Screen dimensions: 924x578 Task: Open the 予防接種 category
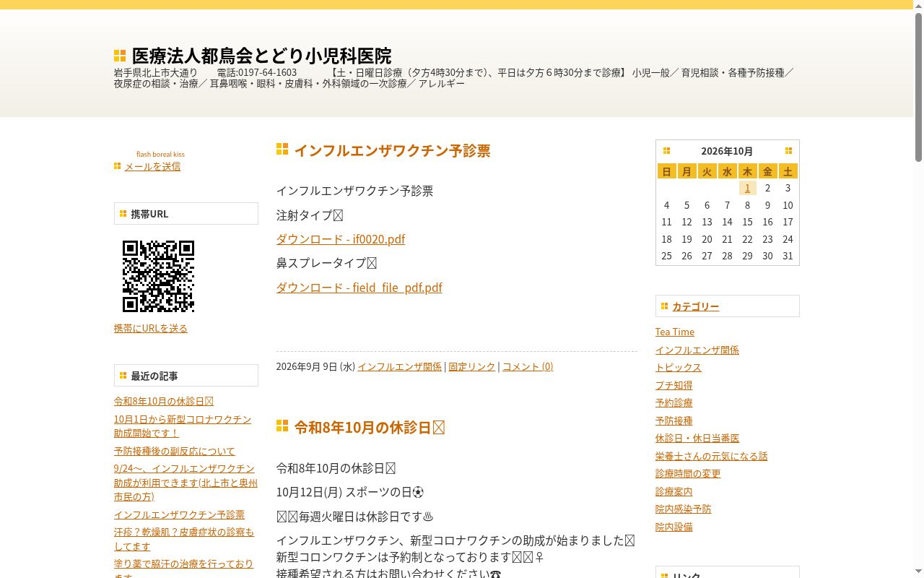pyautogui.click(x=674, y=420)
